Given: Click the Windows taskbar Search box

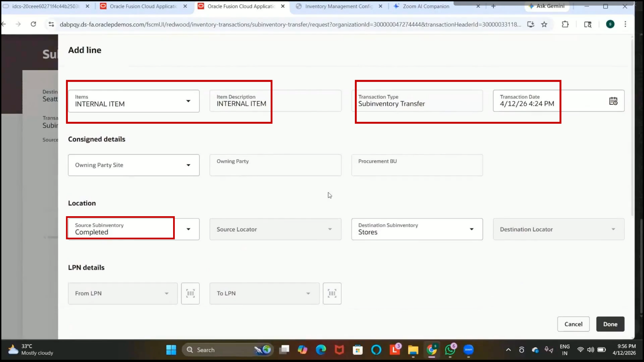Looking at the screenshot, I should [x=228, y=350].
